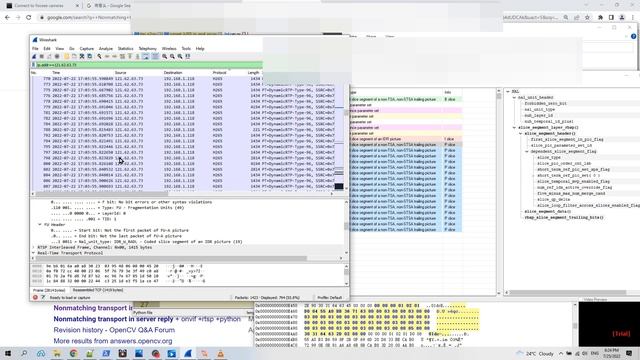Image resolution: width=640 pixels, height=360 pixels.
Task: Click the save capture file icon
Action: 74,56
